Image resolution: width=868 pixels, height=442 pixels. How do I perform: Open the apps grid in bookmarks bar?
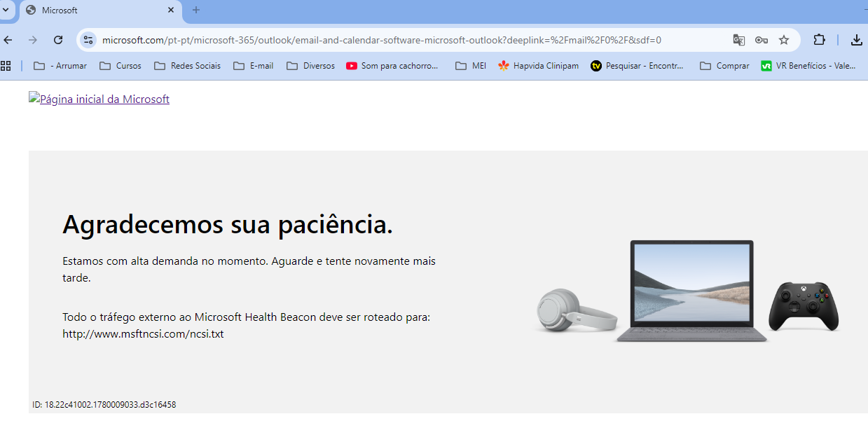[x=6, y=66]
